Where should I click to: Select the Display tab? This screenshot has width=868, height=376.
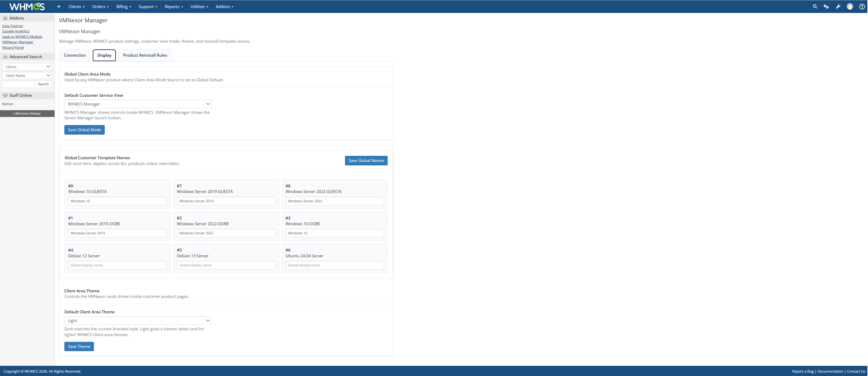(x=105, y=55)
